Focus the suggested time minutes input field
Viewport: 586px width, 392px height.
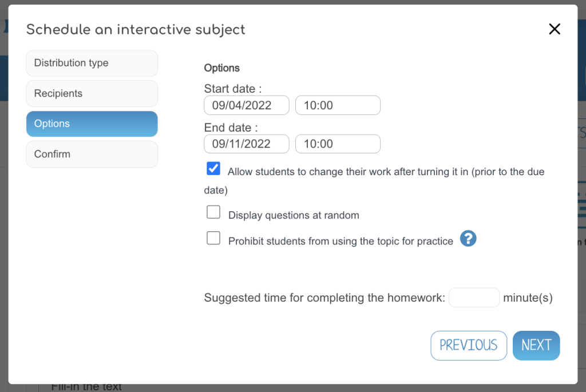tap(474, 298)
